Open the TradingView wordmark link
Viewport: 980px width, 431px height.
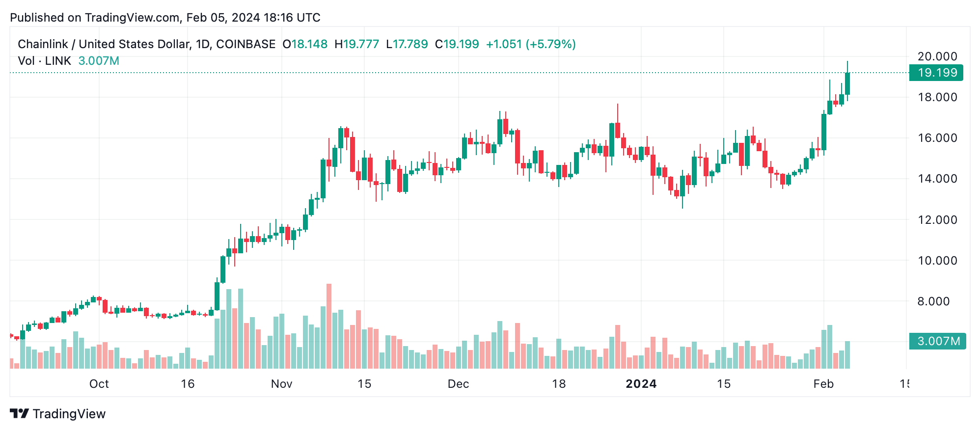(69, 414)
